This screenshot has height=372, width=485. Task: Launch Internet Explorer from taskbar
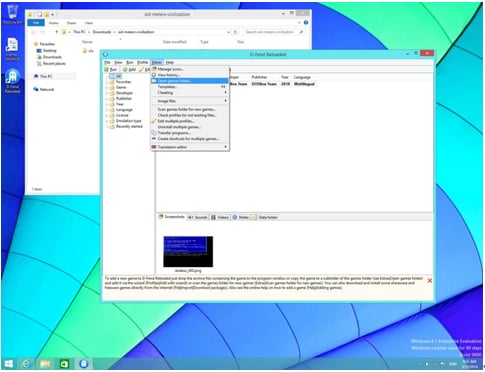[26, 364]
